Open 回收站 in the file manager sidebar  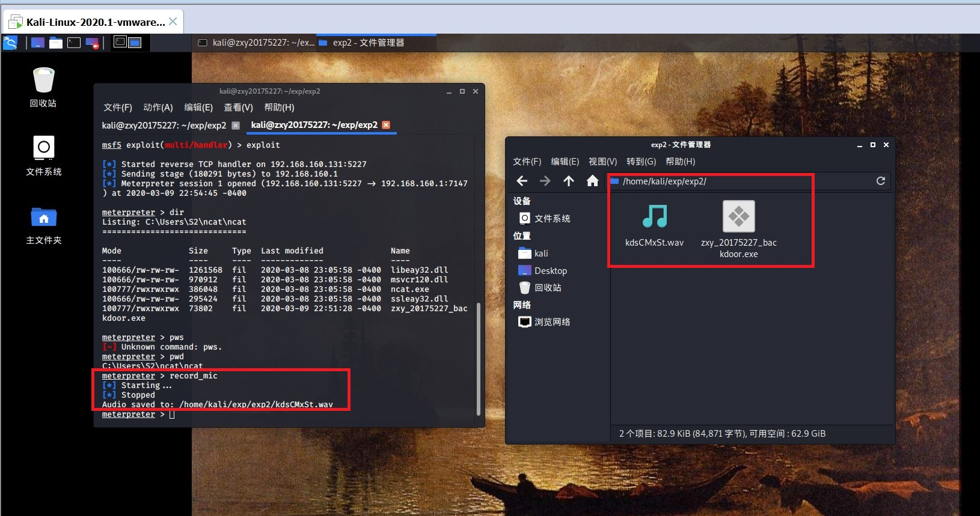[540, 288]
